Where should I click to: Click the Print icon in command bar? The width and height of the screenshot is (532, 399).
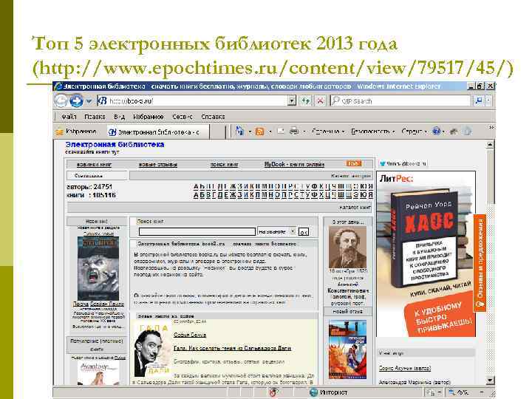pos(294,132)
